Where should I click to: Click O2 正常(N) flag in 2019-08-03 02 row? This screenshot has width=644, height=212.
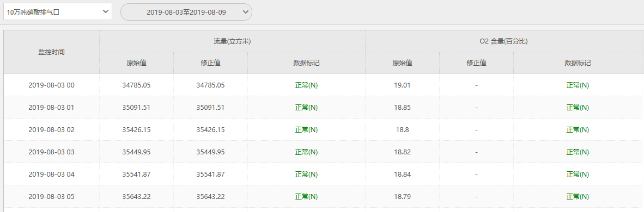pos(578,129)
